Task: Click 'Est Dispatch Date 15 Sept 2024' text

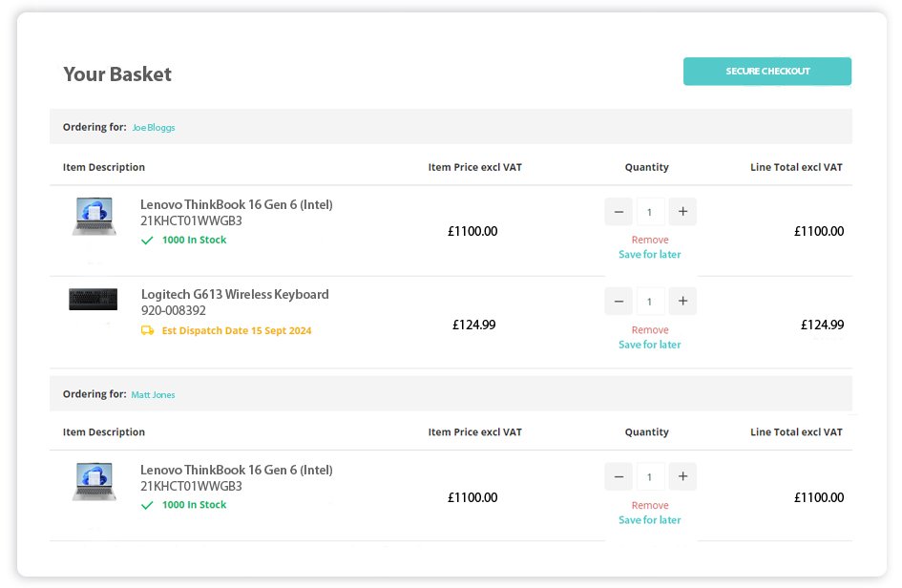Action: click(237, 331)
